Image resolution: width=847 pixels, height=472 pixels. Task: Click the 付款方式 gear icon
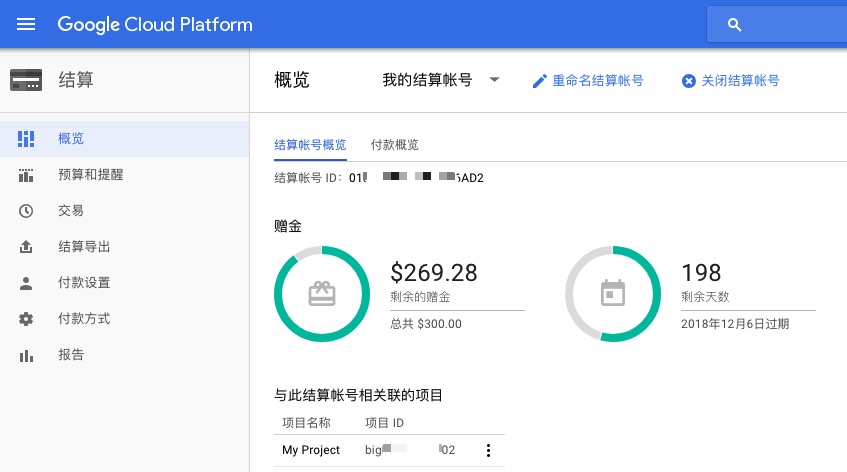click(x=26, y=319)
